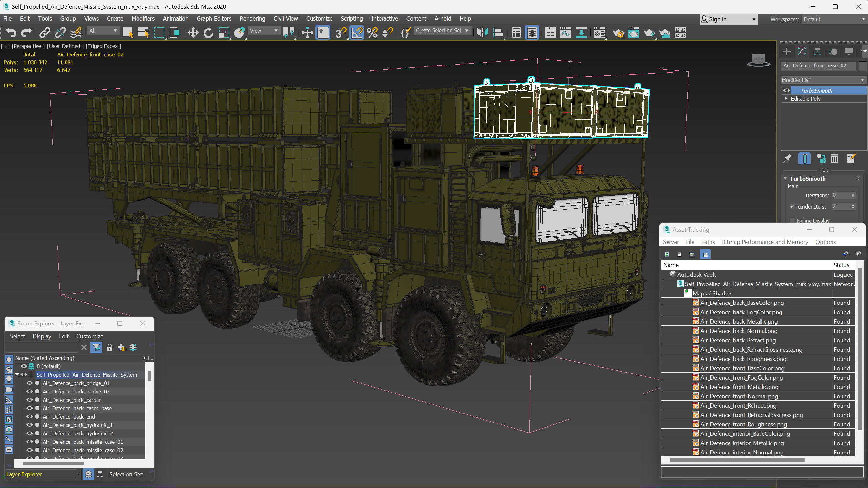Click Refresh icon in Asset Tracking

667,254
